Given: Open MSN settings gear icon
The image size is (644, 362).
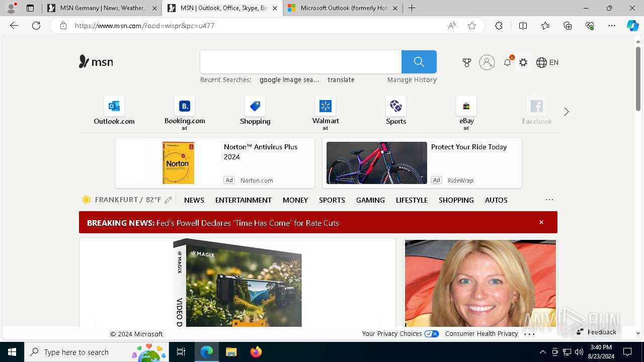Looking at the screenshot, I should coord(523,62).
